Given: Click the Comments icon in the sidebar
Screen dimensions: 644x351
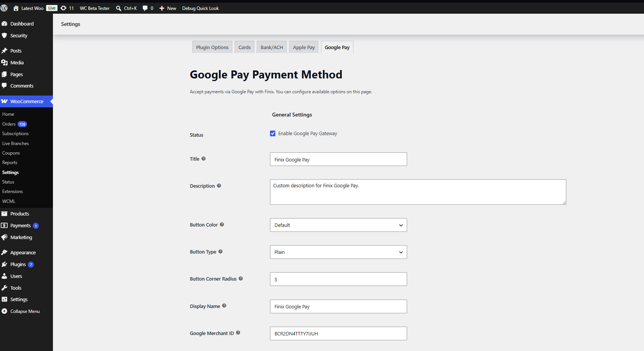Looking at the screenshot, I should [x=5, y=86].
